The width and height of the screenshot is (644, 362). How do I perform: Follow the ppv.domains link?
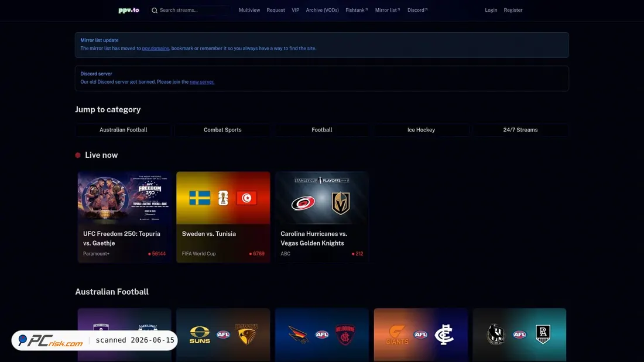click(x=156, y=49)
